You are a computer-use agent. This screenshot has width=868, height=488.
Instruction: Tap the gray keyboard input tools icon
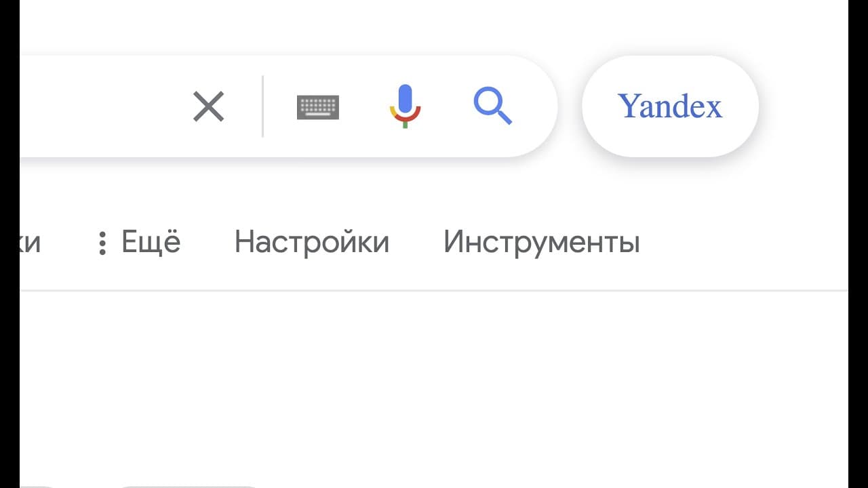[x=318, y=107]
